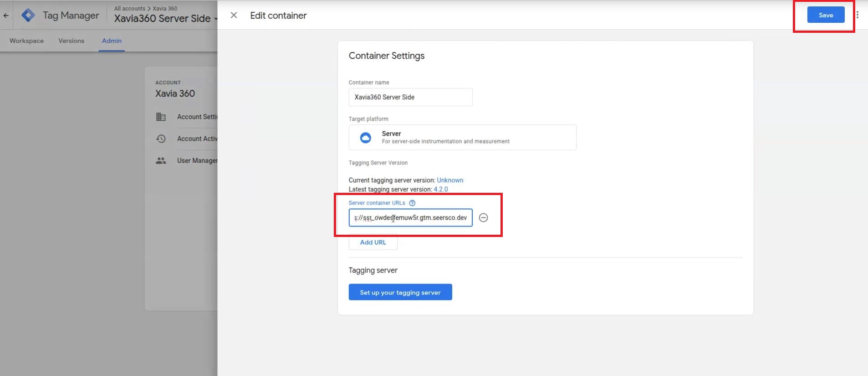Viewport: 868px width, 376px height.
Task: Click the Tag Manager diamond logo
Action: 28,15
